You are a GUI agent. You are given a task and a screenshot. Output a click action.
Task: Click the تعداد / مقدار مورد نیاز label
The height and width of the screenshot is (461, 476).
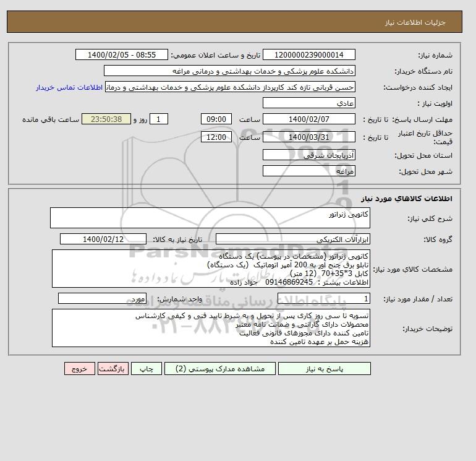click(x=418, y=299)
